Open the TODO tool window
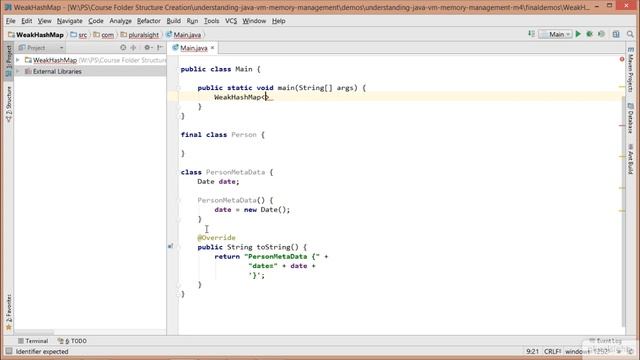Screen dimensions: 640x360 point(72,341)
